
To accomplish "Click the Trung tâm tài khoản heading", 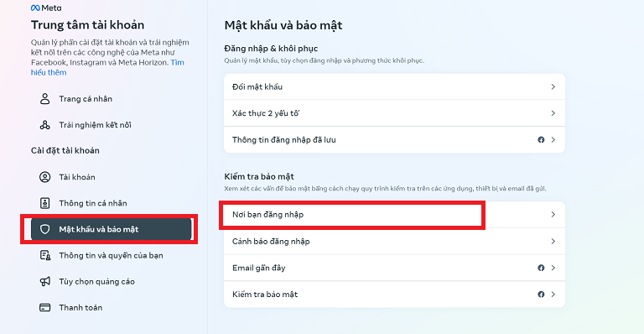I will point(87,25).
